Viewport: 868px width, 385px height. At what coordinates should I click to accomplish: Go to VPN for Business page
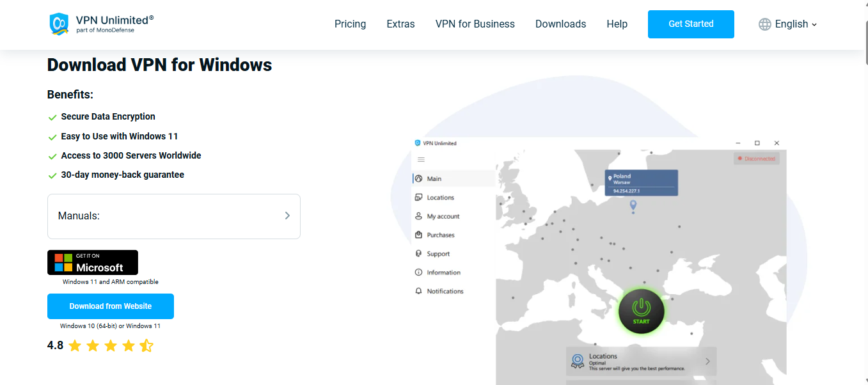(475, 24)
